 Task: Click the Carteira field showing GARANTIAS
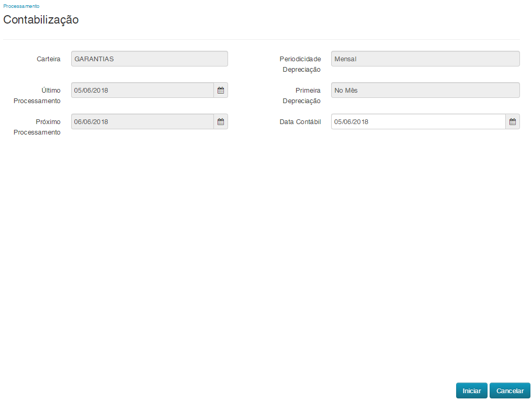[149, 59]
